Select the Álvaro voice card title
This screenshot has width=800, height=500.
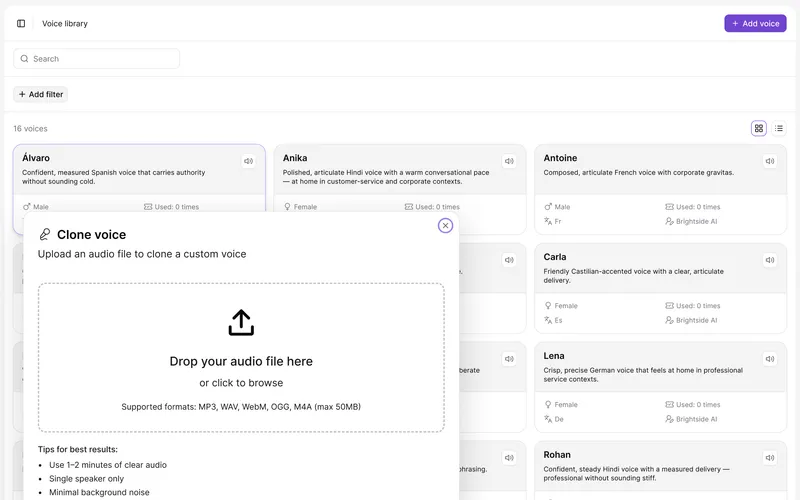pos(36,158)
